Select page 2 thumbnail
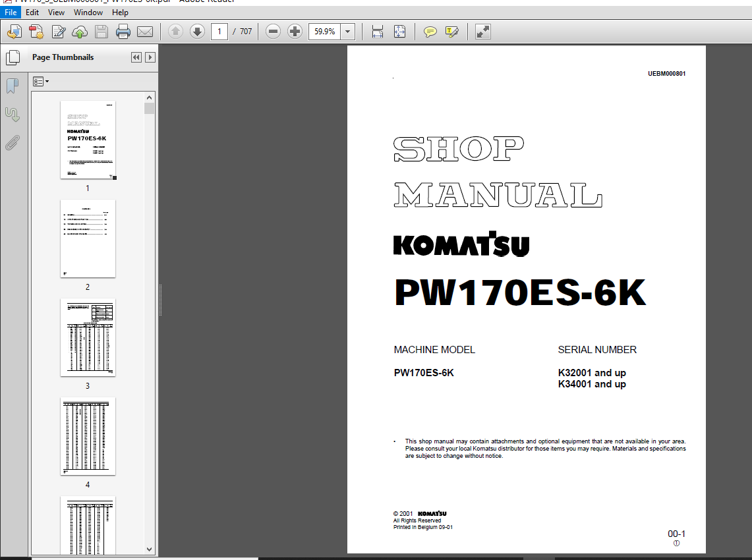Screen dimensions: 752x560 [88, 238]
